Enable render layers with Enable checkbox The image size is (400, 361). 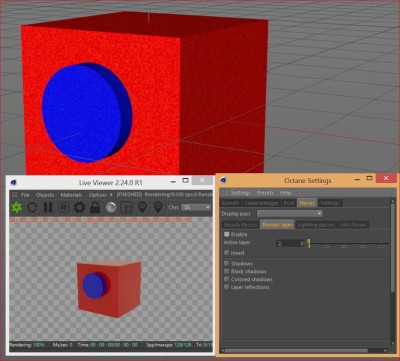(x=227, y=234)
